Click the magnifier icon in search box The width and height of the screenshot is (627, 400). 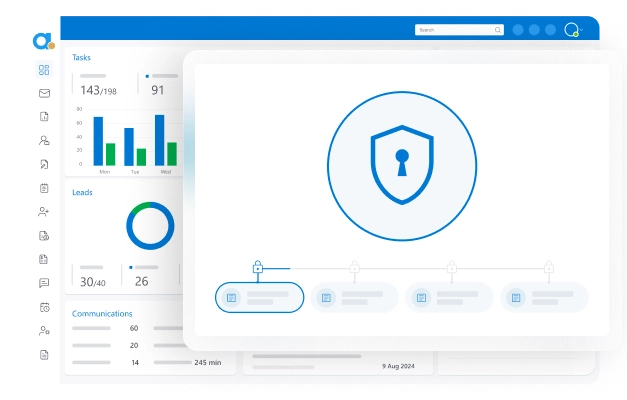(x=498, y=30)
